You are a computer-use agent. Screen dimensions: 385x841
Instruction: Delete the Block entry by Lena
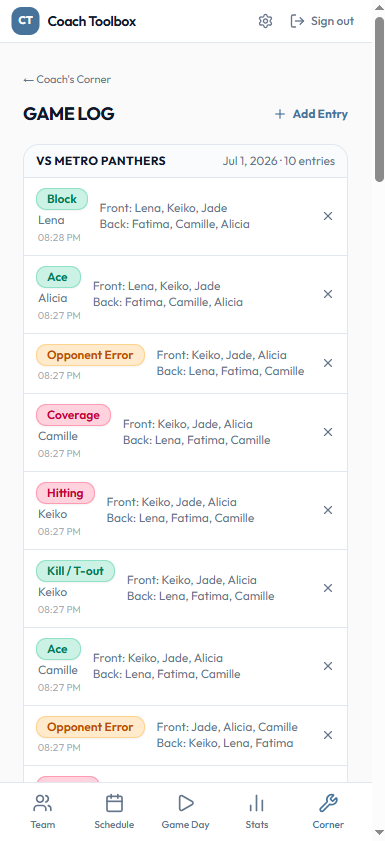point(328,216)
